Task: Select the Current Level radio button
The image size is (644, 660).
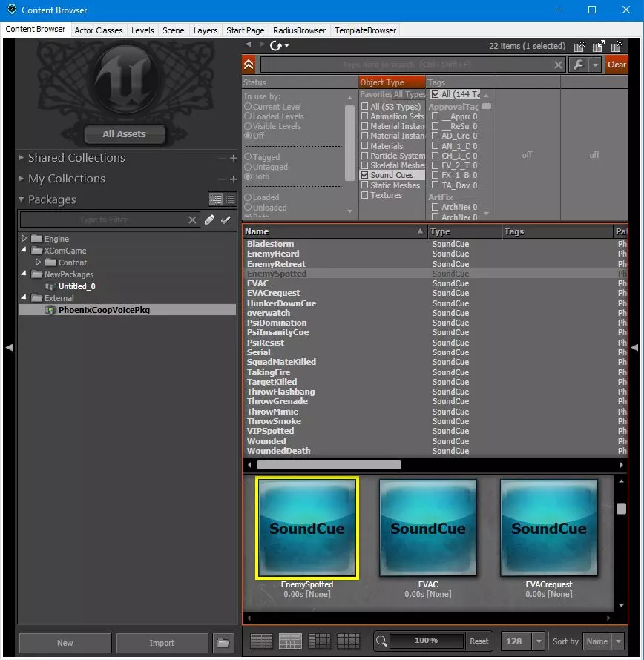Action: (248, 107)
